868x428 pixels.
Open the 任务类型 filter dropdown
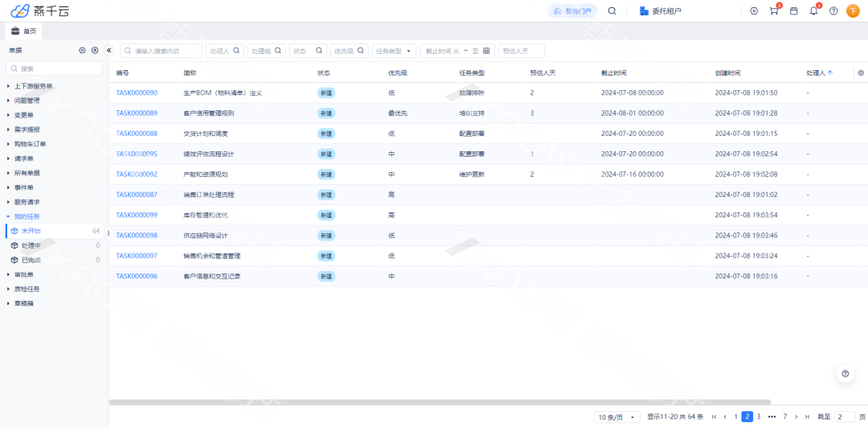pos(394,51)
